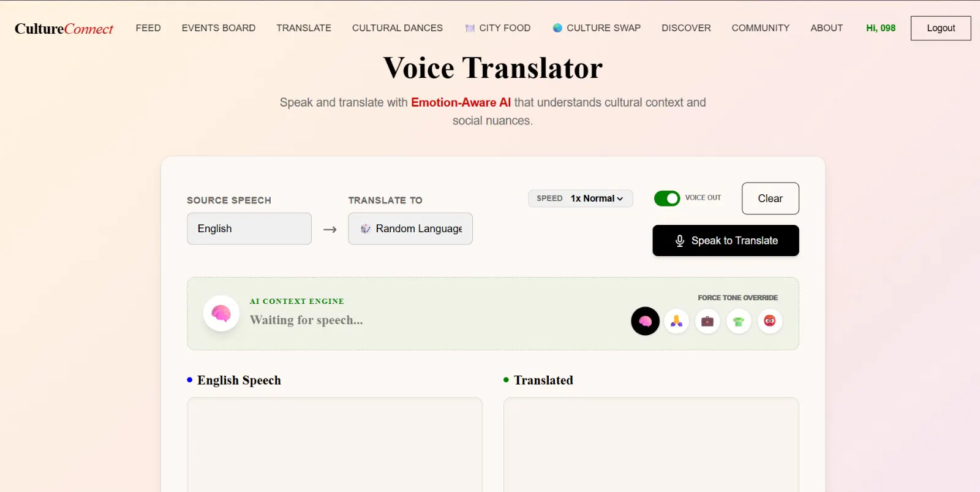Click the English Speech heading
Image resolution: width=980 pixels, height=492 pixels.
tap(239, 380)
